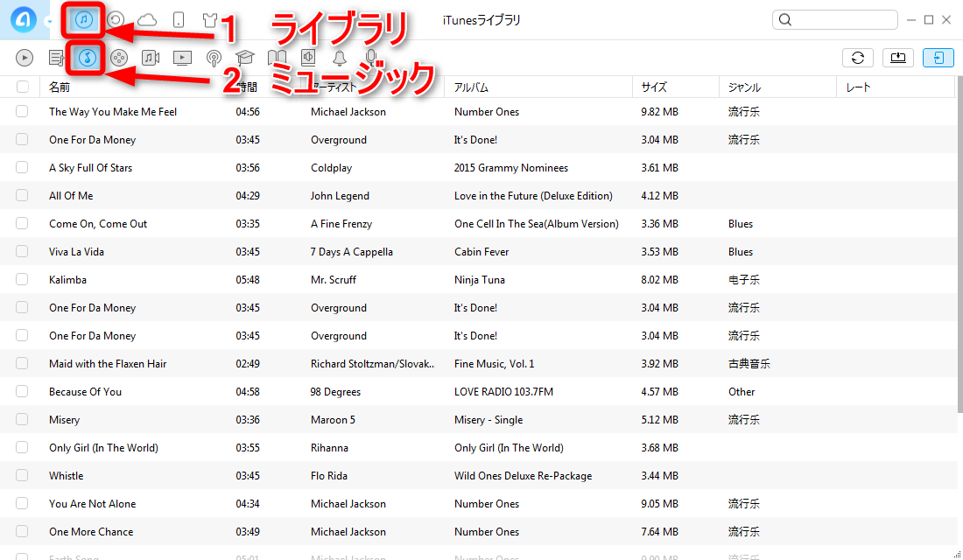Screen dimensions: 963x560
Task: Expand the dropdown arrow beside the AnyTrans logo
Action: click(49, 22)
